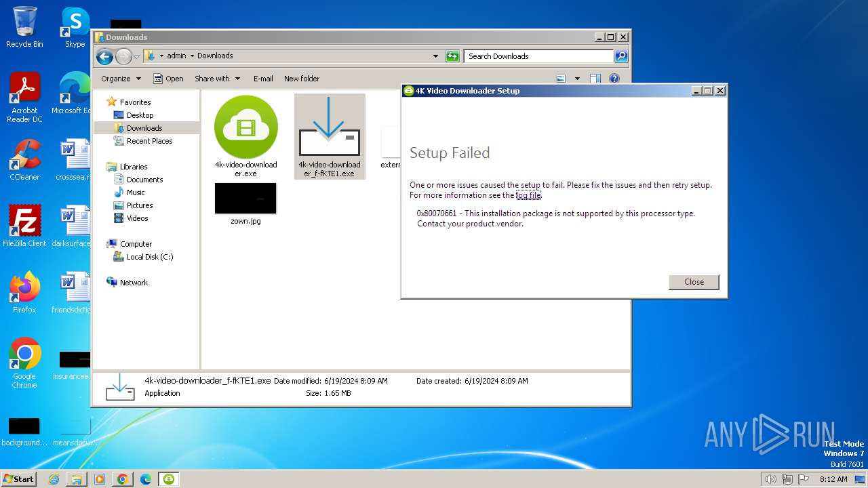Change the view with the Views icon
This screenshot has height=488, width=868.
561,79
